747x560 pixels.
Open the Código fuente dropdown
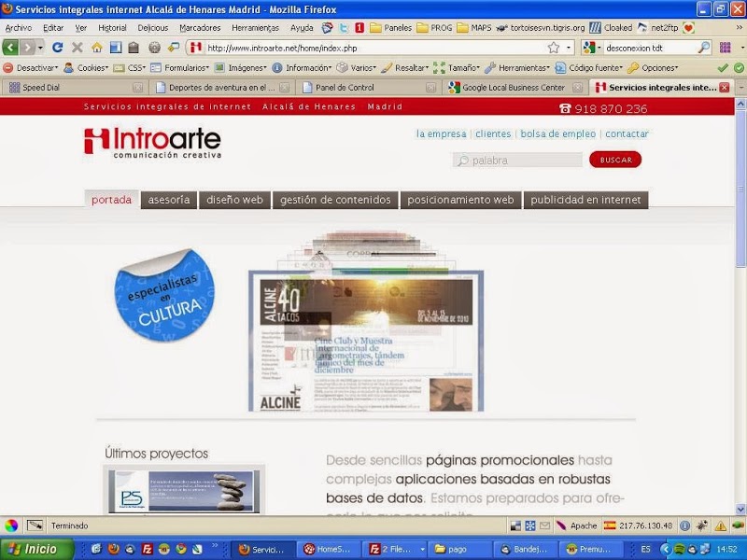589,67
